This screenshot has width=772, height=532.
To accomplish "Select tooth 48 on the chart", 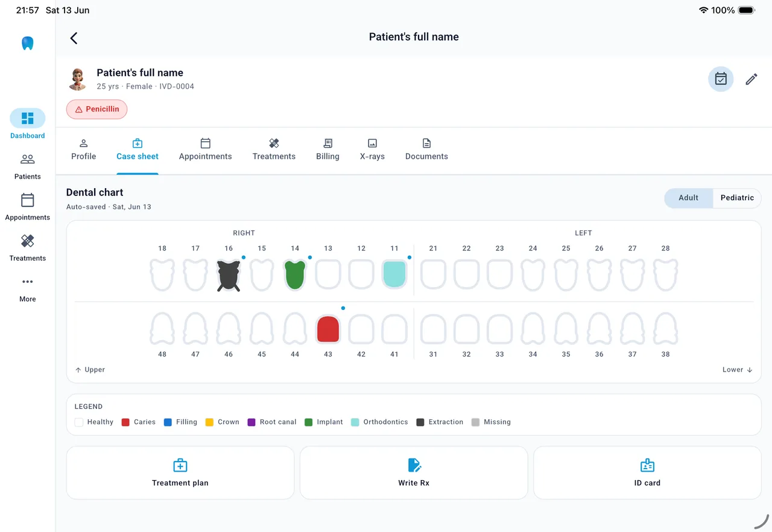I will click(162, 329).
